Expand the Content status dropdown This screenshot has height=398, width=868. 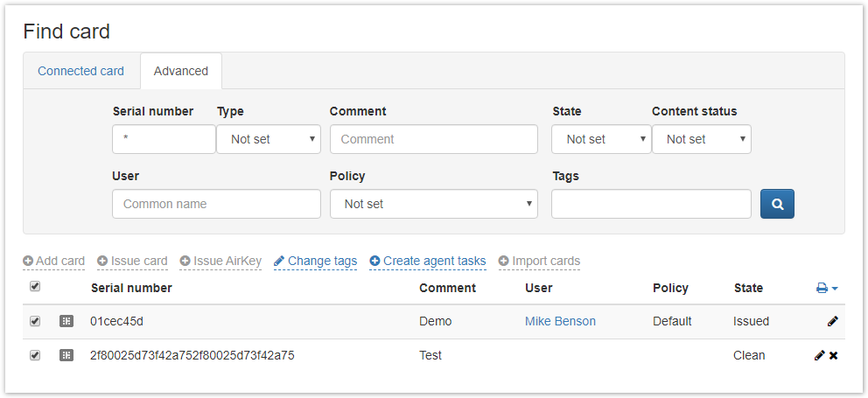pos(702,139)
